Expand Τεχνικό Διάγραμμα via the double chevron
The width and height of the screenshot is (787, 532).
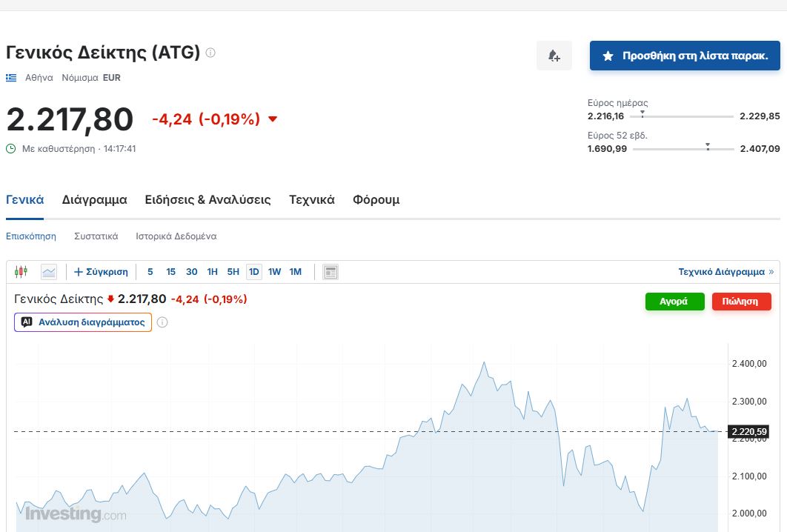(771, 272)
